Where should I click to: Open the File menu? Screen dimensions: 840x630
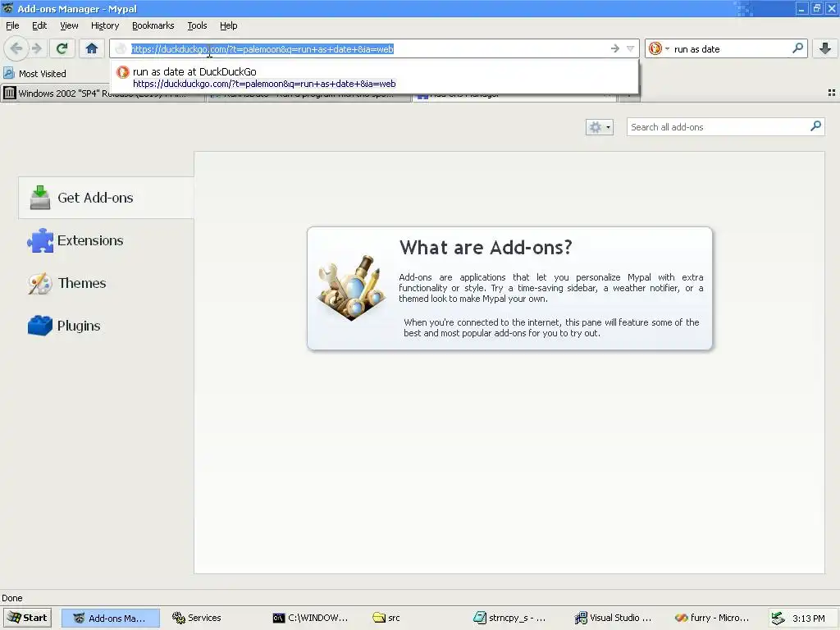tap(12, 25)
